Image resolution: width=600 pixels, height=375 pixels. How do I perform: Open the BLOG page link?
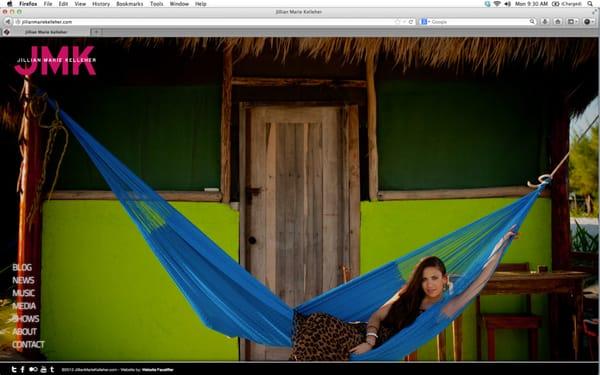coord(22,267)
